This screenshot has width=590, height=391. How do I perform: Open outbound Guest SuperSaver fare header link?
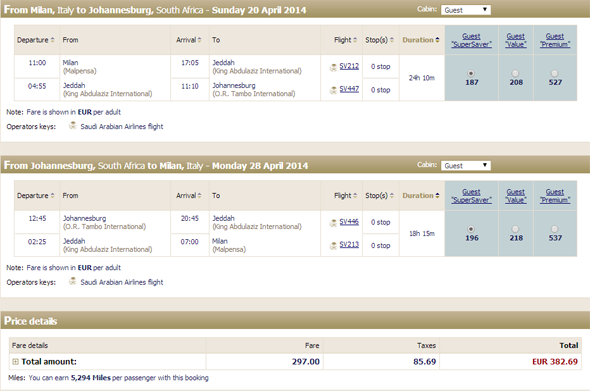pyautogui.click(x=471, y=40)
